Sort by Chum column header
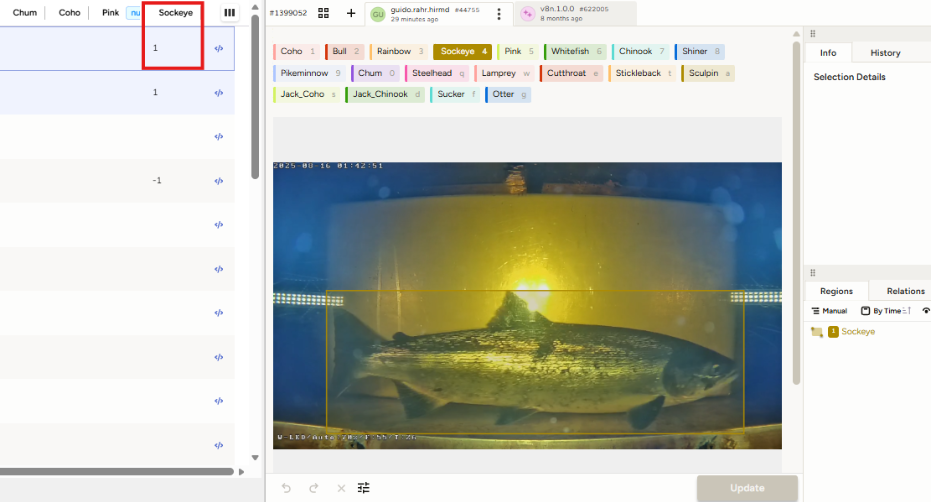Image resolution: width=940 pixels, height=502 pixels. point(25,13)
